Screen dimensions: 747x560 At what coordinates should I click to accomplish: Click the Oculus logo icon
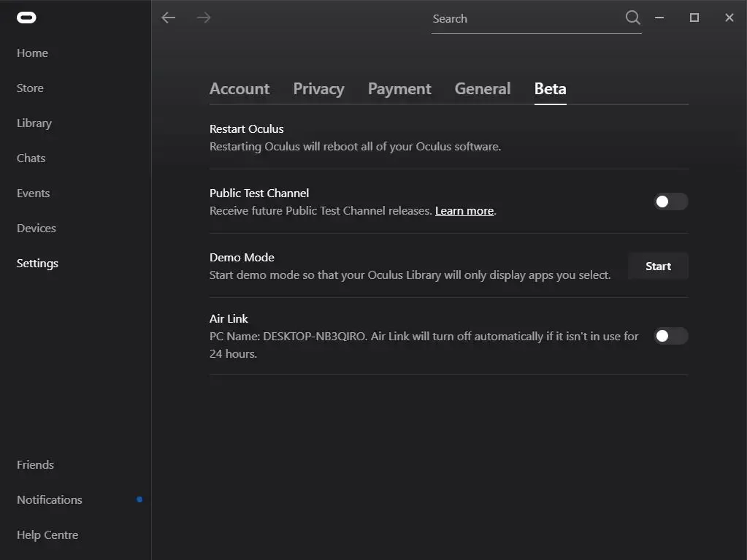click(26, 18)
